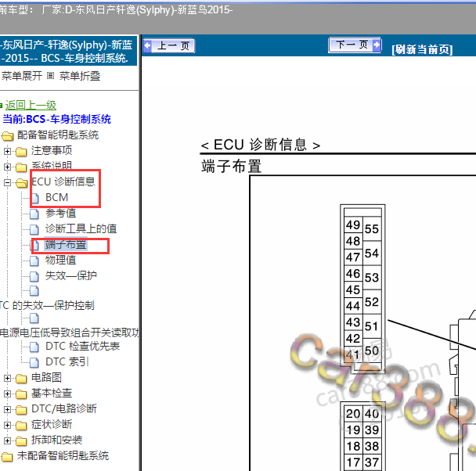
Task: Select the 电路图 tree item
Action: coord(46,378)
